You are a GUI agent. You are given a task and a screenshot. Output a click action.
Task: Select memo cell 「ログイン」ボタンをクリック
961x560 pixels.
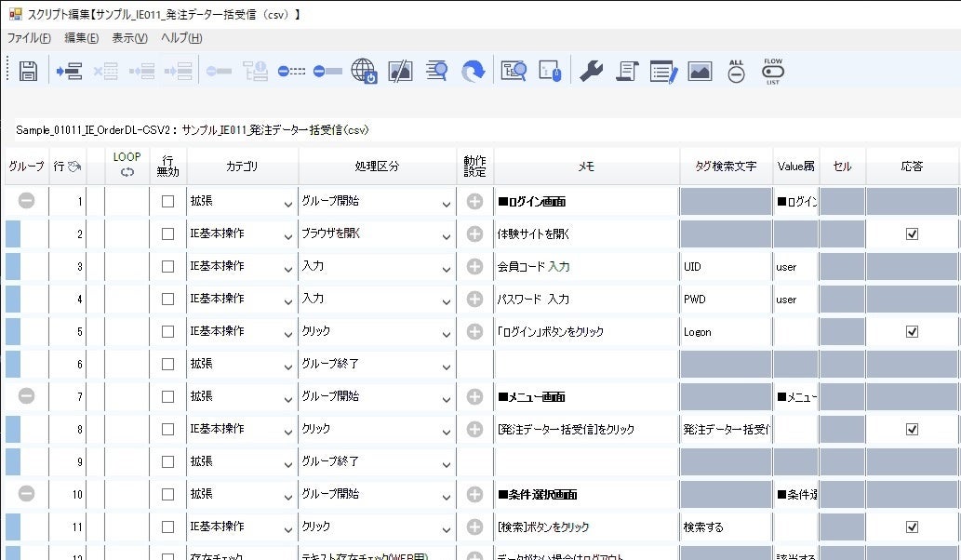[x=586, y=331]
